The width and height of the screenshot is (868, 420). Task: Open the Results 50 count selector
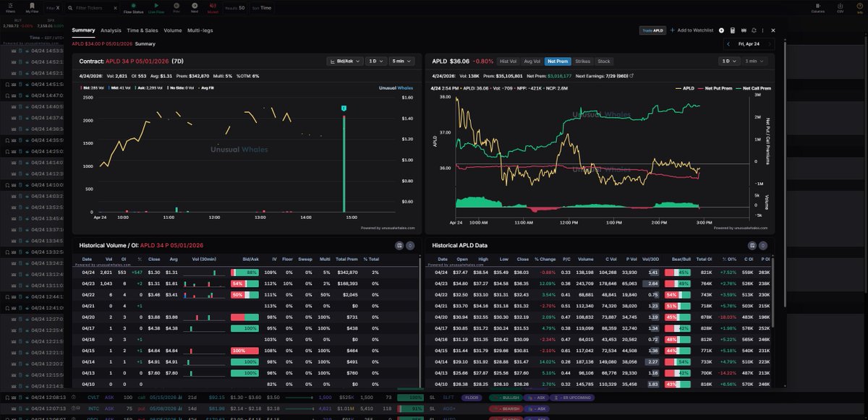coord(235,8)
